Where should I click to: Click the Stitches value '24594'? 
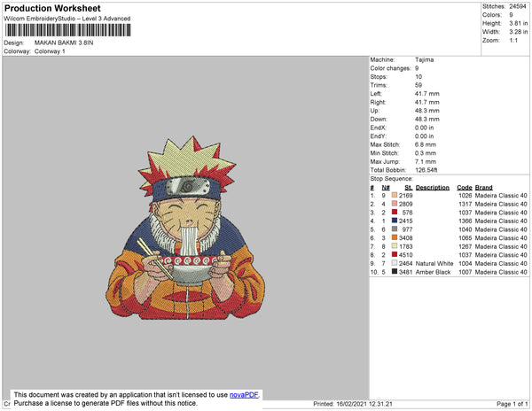[x=518, y=6]
